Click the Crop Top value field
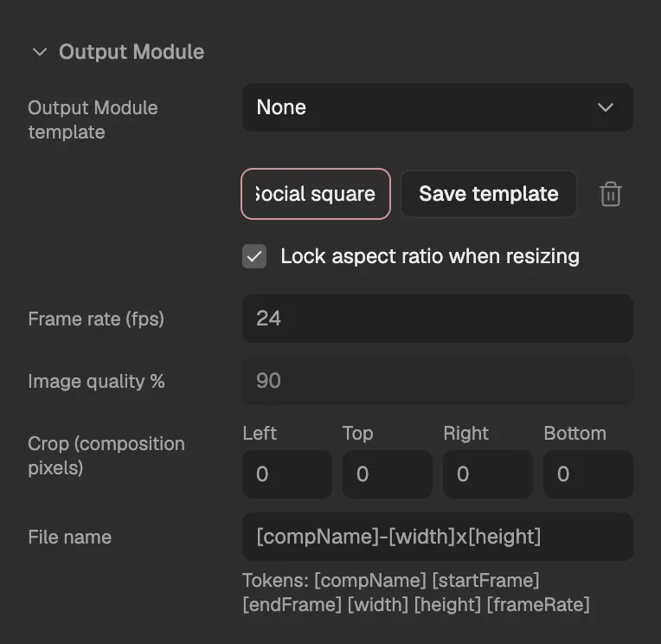 [x=388, y=474]
